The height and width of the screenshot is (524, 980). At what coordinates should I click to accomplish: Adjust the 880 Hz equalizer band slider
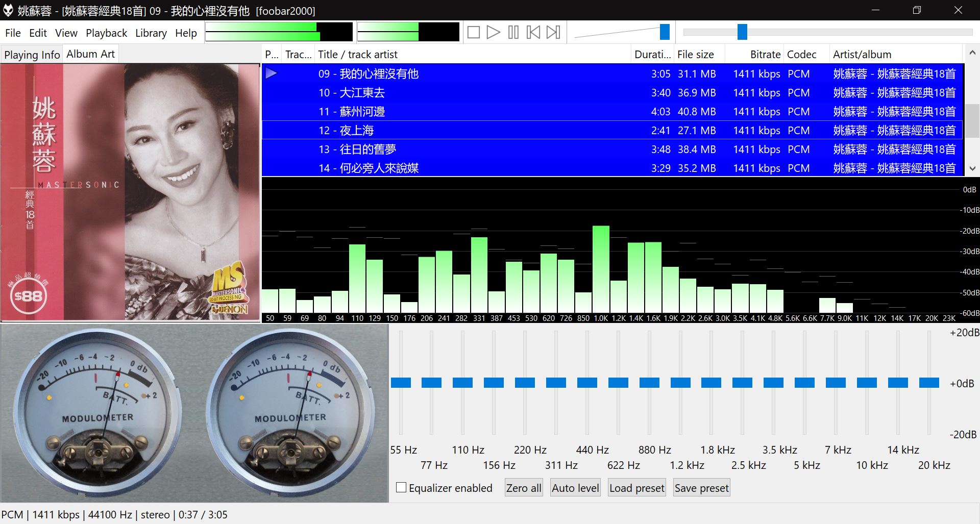649,383
